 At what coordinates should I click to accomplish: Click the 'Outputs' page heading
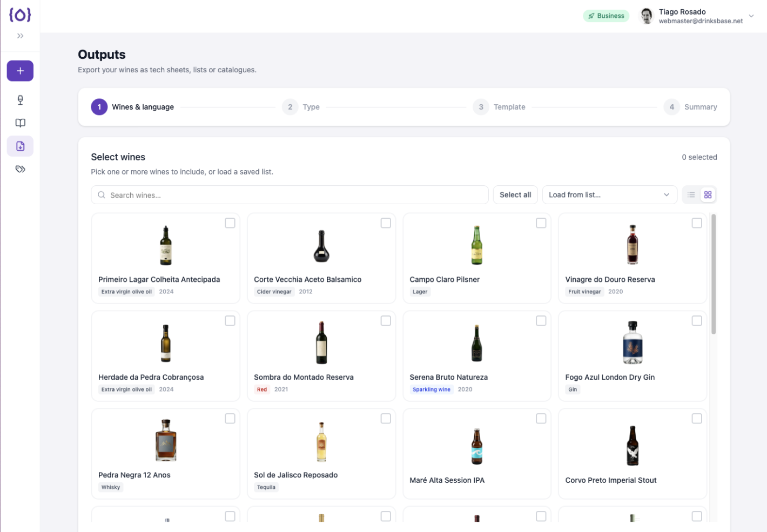click(x=102, y=55)
